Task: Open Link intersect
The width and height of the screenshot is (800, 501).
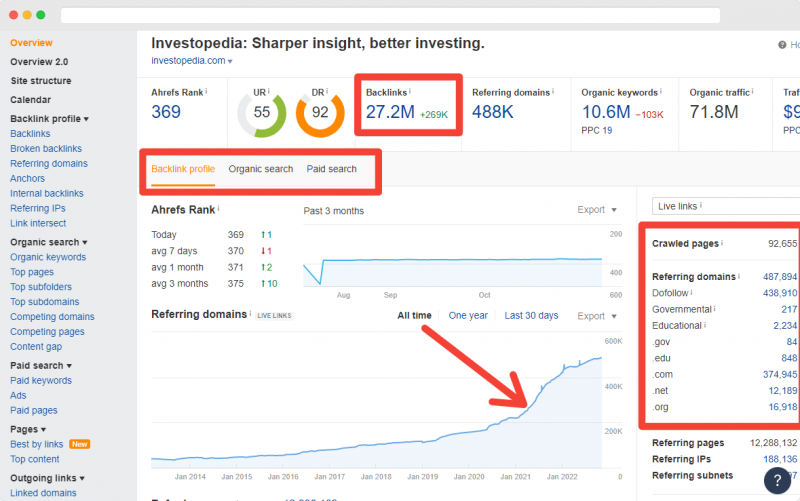Action: point(38,223)
